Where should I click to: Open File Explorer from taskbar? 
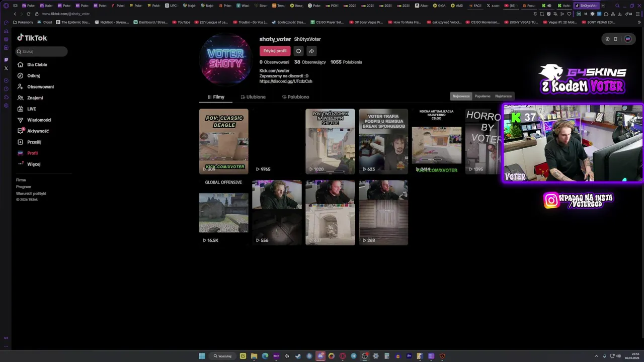click(x=254, y=356)
